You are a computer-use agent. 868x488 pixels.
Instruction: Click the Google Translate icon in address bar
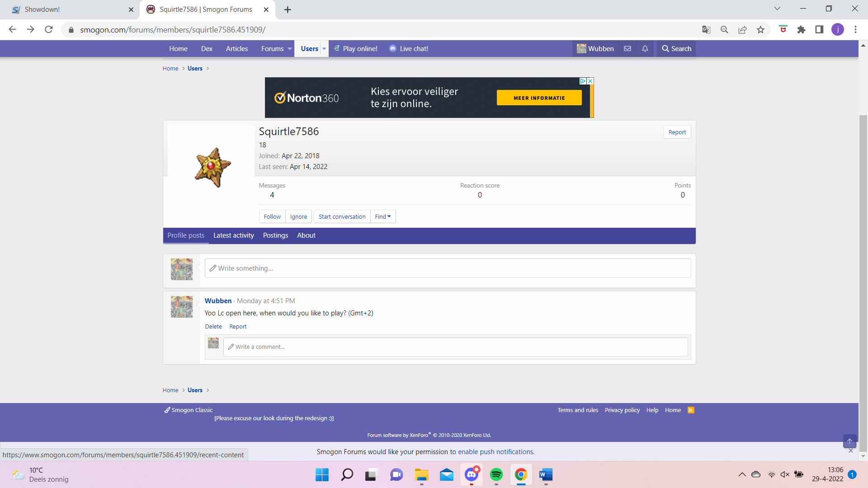click(706, 30)
